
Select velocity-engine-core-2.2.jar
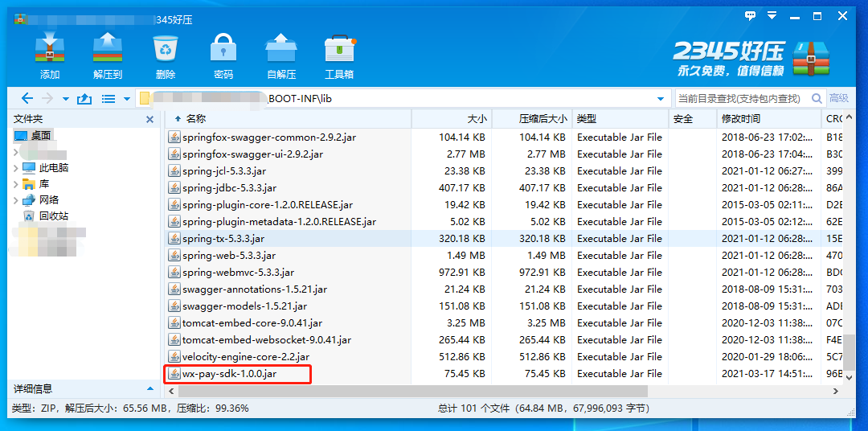tap(246, 357)
